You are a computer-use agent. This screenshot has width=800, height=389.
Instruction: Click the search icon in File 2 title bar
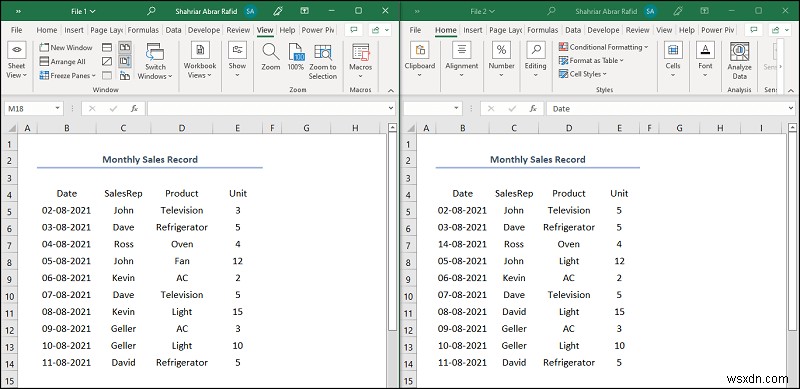click(x=551, y=11)
